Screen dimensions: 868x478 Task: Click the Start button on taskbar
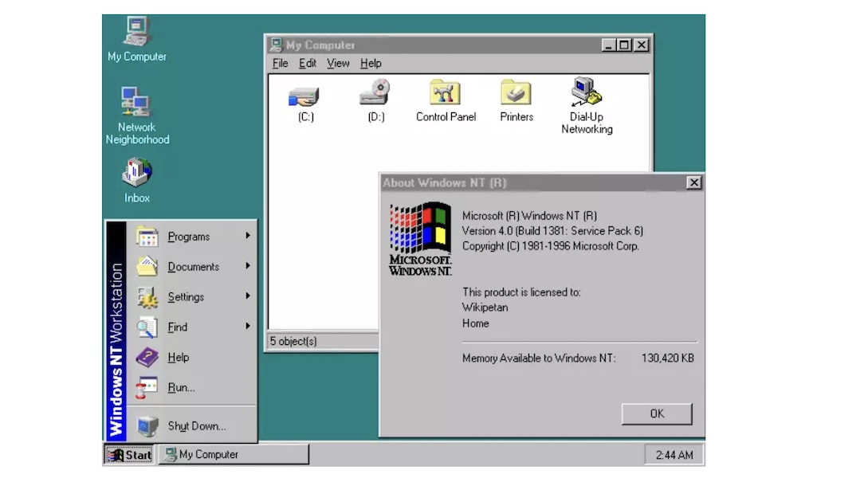(129, 455)
